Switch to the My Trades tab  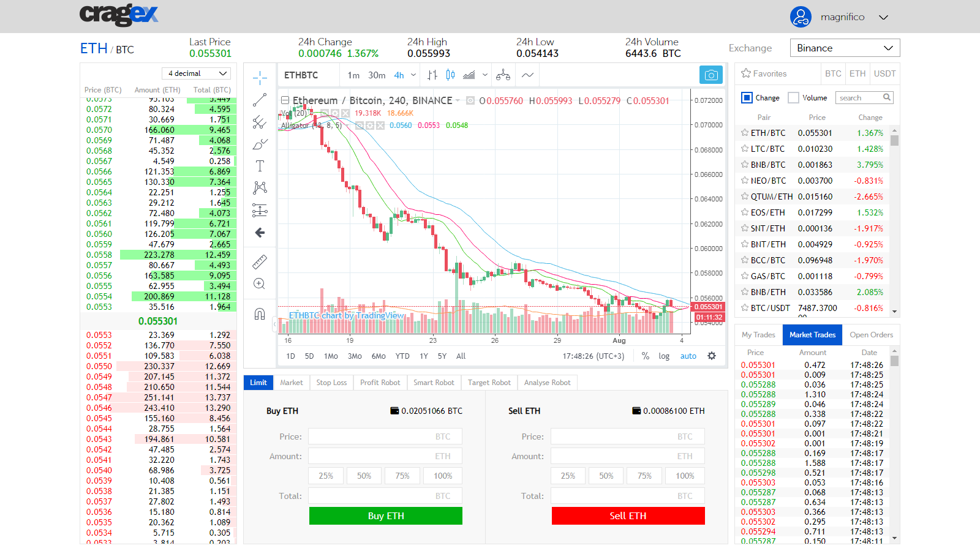tap(758, 335)
